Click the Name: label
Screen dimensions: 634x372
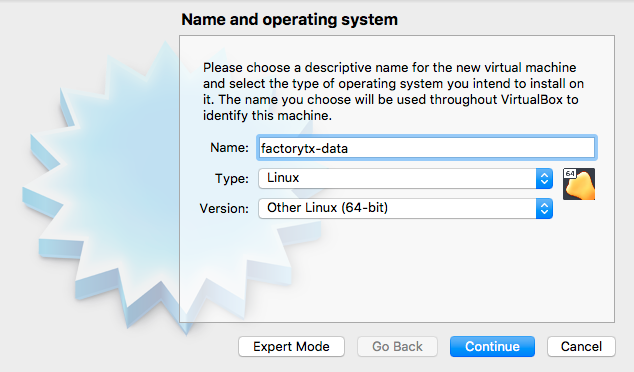[229, 148]
